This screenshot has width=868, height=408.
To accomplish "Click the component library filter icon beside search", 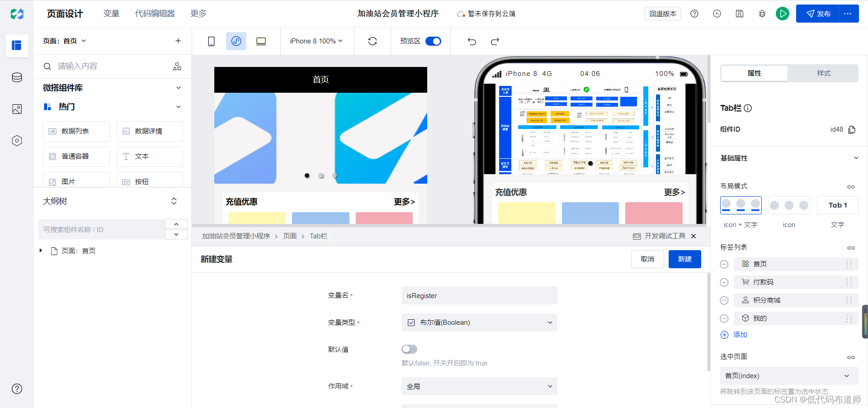I will pyautogui.click(x=177, y=66).
